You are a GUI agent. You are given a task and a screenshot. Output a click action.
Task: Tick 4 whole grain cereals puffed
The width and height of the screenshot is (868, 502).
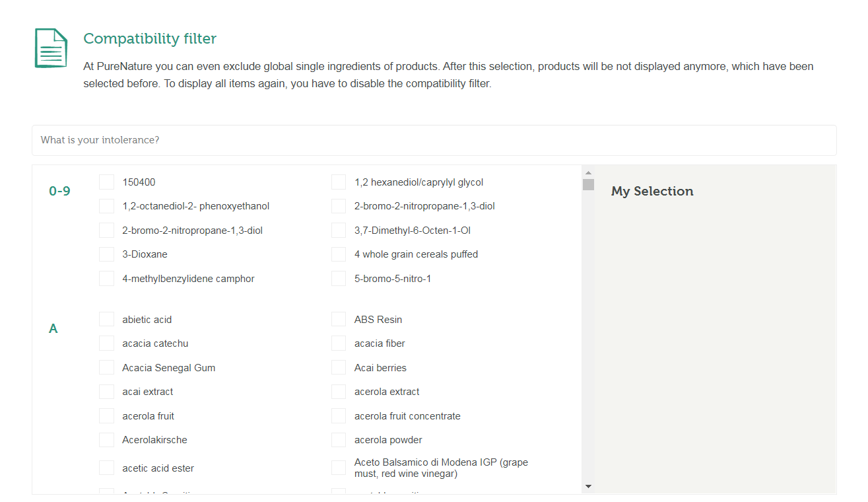pyautogui.click(x=339, y=254)
